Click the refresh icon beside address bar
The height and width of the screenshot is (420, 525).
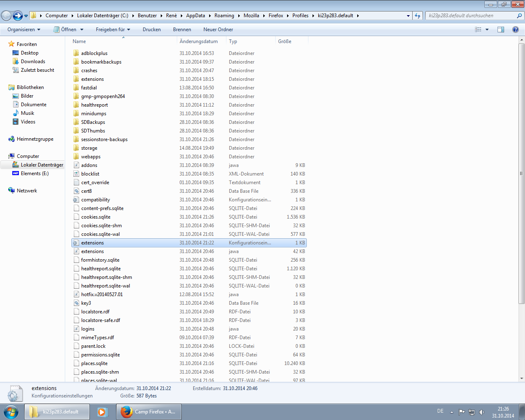click(418, 16)
